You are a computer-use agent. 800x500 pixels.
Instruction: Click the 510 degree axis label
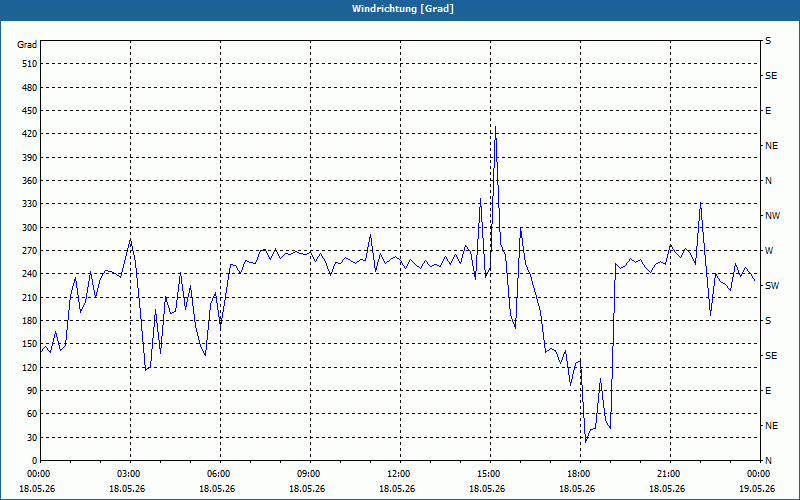point(30,64)
